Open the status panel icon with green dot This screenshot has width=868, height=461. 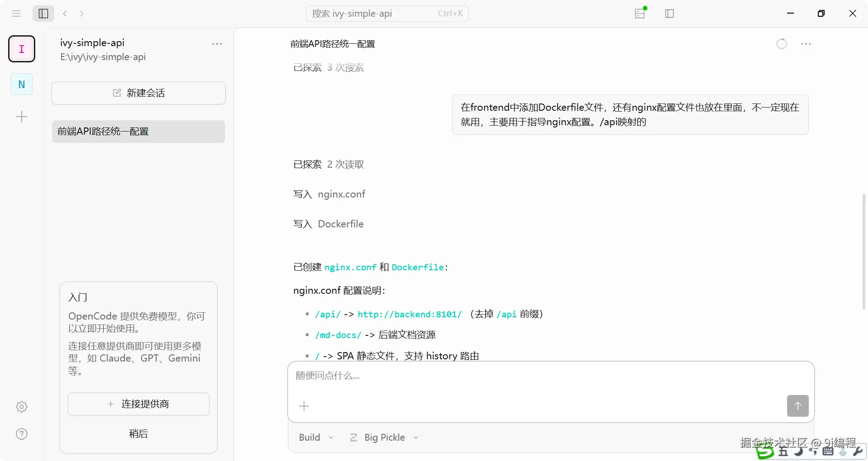pyautogui.click(x=640, y=13)
